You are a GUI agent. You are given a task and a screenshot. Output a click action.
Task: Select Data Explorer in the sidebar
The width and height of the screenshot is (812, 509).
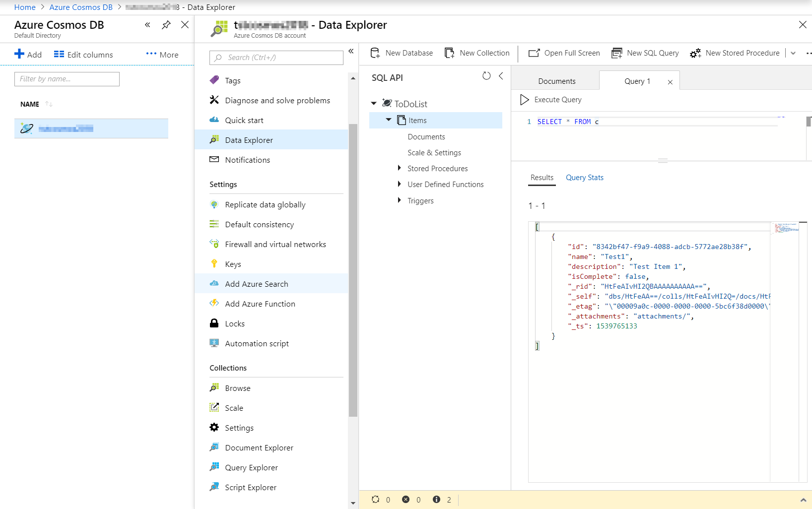(271, 140)
